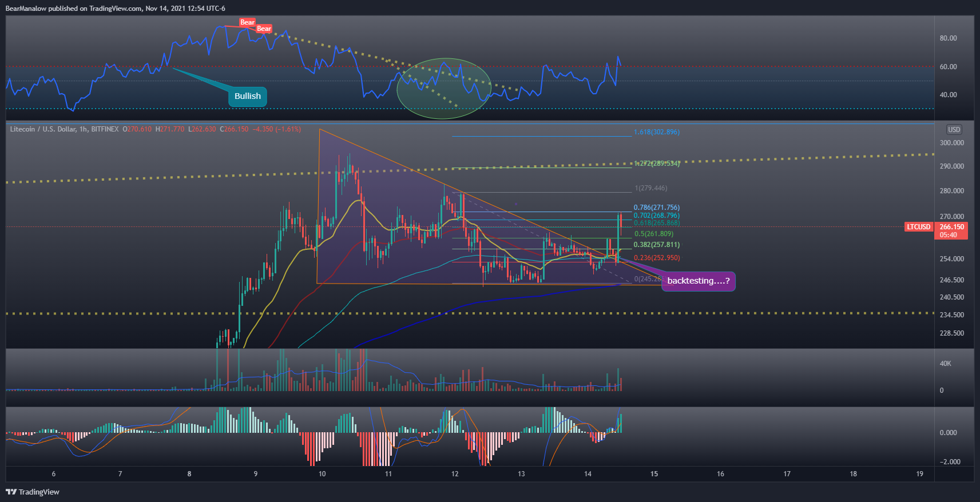This screenshot has width=980, height=502.
Task: Click the 0.786(271.756) Fibonacci label
Action: tap(657, 208)
